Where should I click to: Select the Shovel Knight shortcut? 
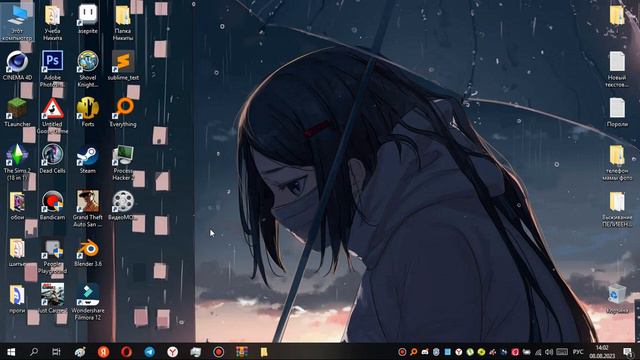click(x=87, y=69)
